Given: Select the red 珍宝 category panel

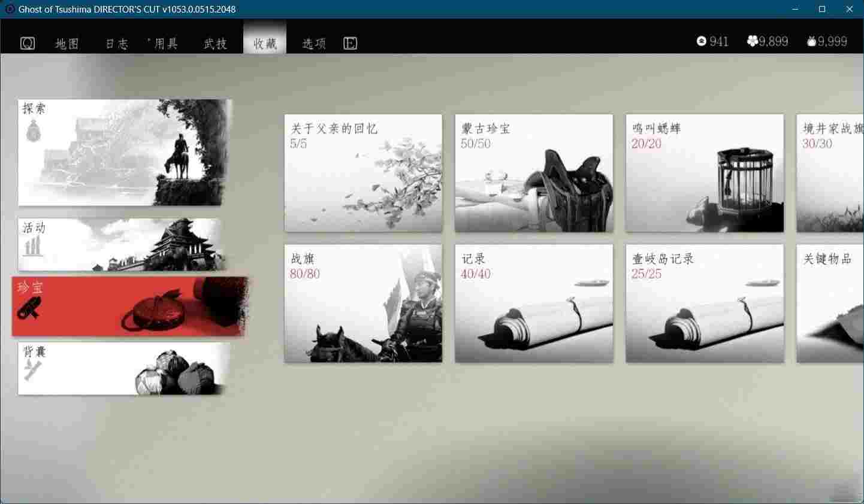Looking at the screenshot, I should [x=129, y=306].
